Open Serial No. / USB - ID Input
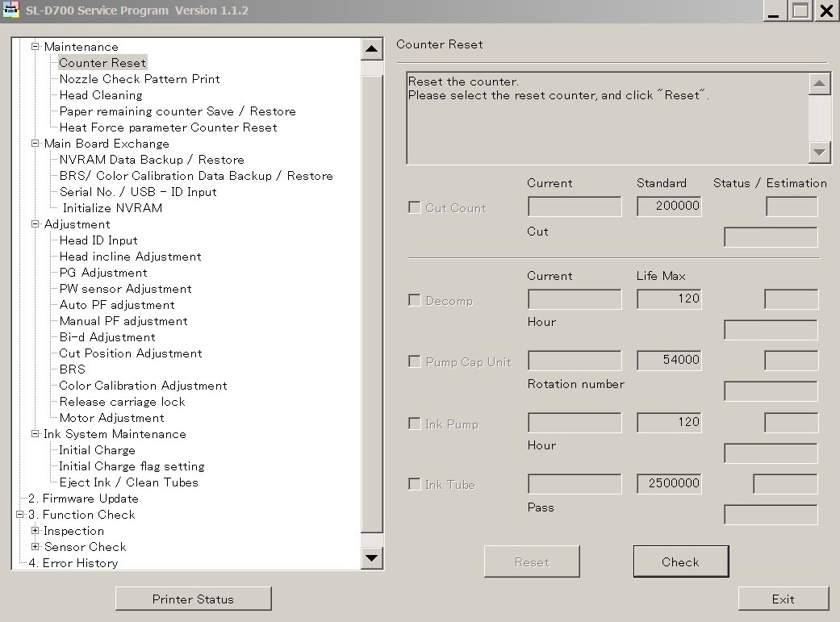Screen dimensions: 840x622 [x=138, y=192]
